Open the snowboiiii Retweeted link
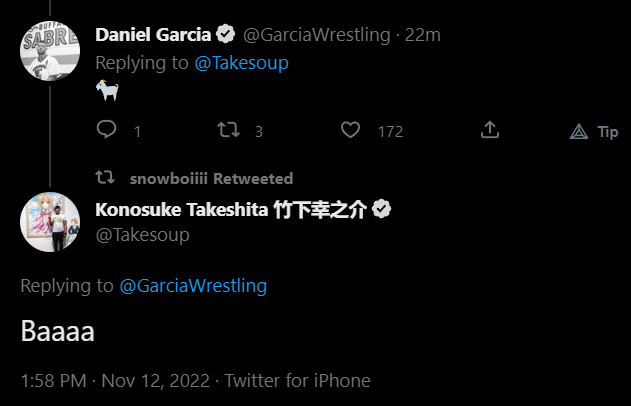631x406 pixels. (211, 178)
